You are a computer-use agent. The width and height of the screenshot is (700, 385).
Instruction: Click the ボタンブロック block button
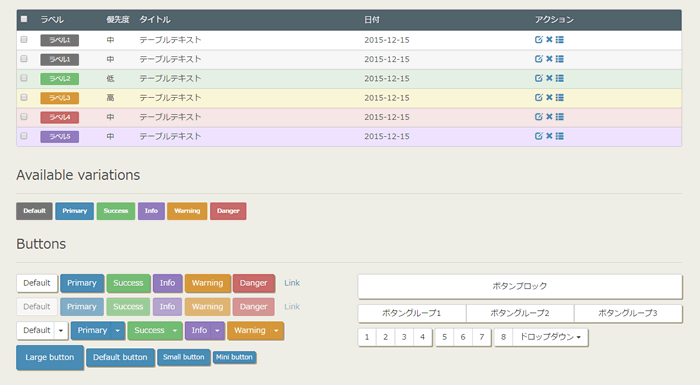pos(520,286)
